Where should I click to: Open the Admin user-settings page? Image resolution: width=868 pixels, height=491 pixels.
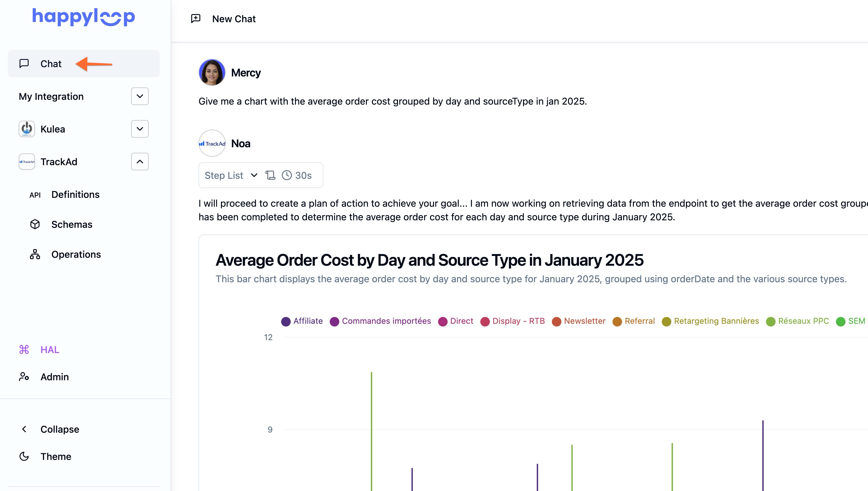tap(54, 377)
